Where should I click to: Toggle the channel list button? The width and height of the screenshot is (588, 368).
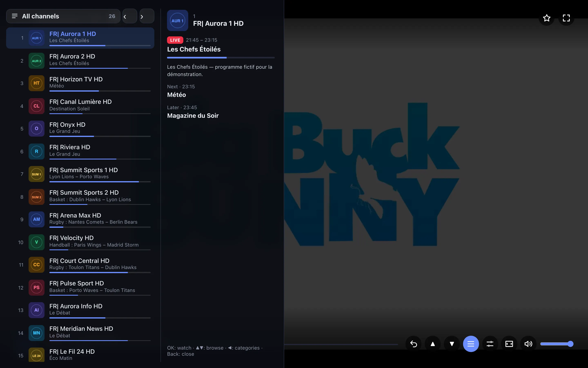tap(471, 344)
